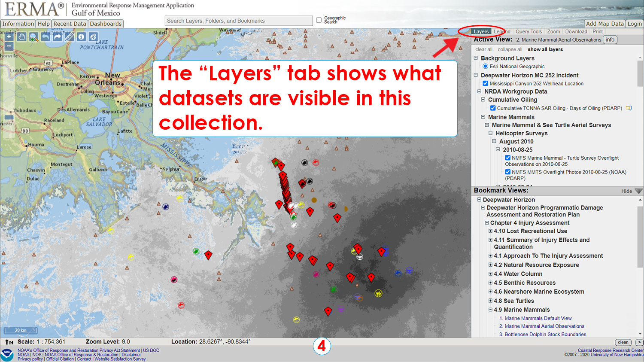644x362 pixels.
Task: Uncheck Mississippi Canyon 252 Wellhead Location
Action: [x=485, y=83]
